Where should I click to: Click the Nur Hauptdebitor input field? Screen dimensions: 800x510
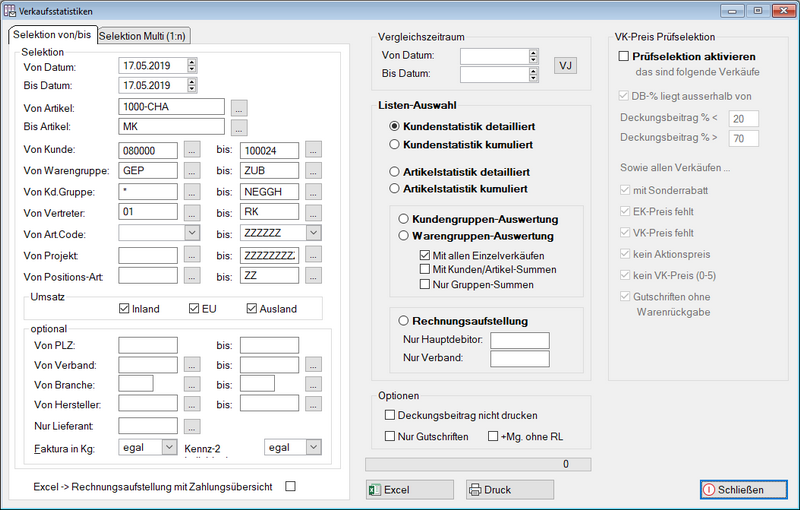click(519, 340)
